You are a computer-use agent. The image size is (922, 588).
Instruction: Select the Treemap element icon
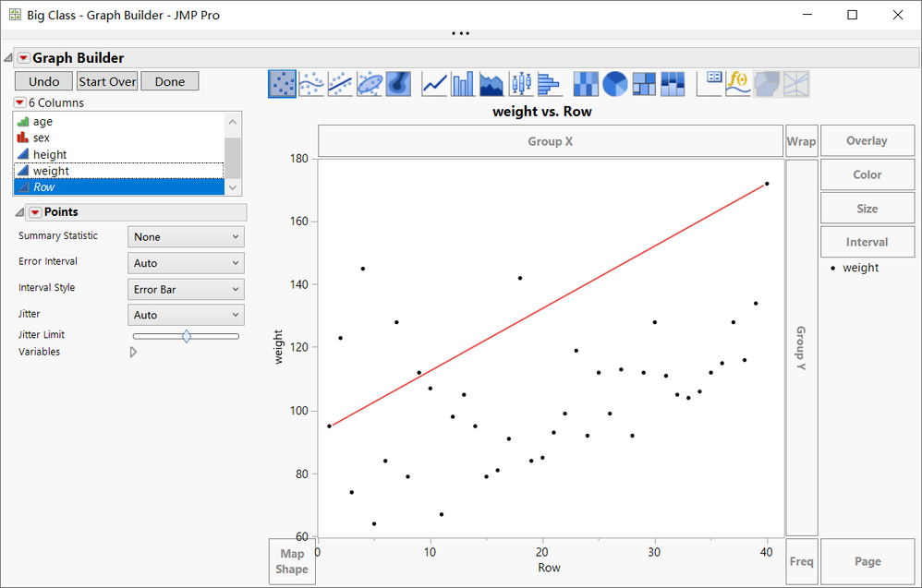tap(644, 83)
